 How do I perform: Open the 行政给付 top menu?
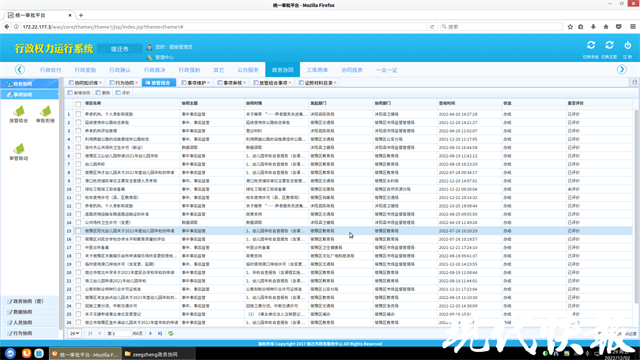click(51, 70)
